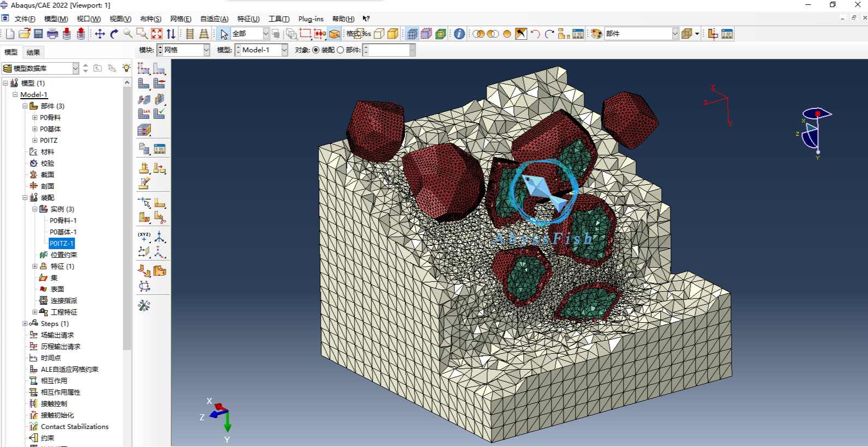
Task: Click the Create Datum Point tool
Action: pos(144,237)
